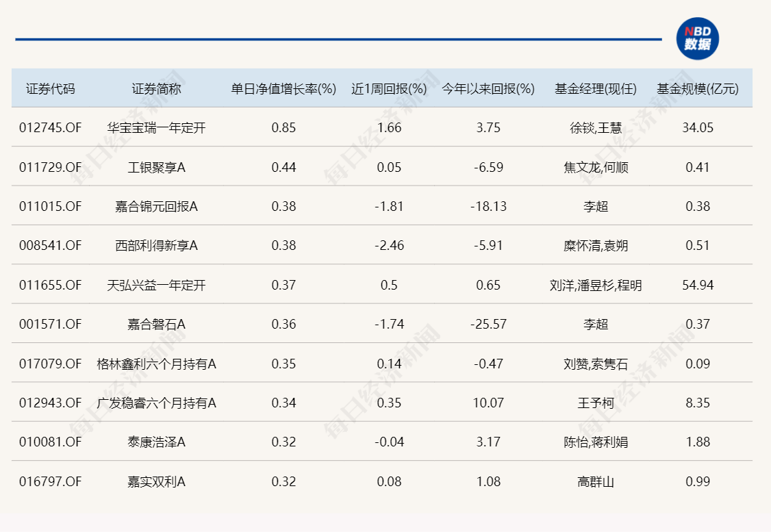
Task: Click the fund name 工银聚享A
Action: (x=156, y=167)
